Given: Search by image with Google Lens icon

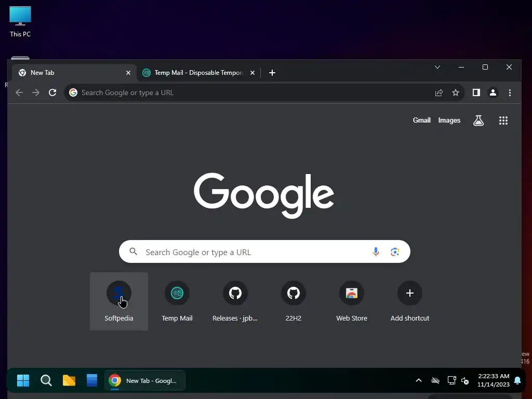Looking at the screenshot, I should point(395,252).
